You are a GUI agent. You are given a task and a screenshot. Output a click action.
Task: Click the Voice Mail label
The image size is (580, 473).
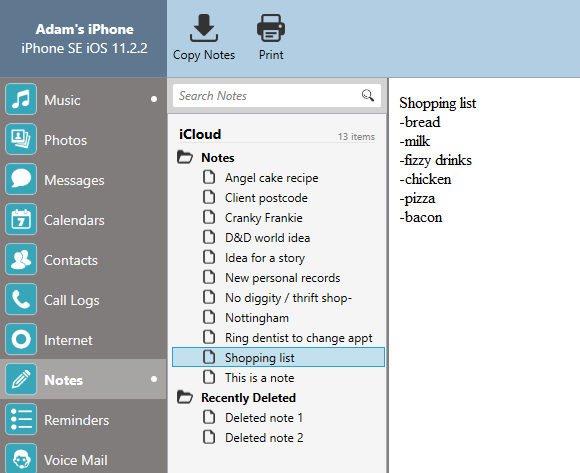click(75, 460)
